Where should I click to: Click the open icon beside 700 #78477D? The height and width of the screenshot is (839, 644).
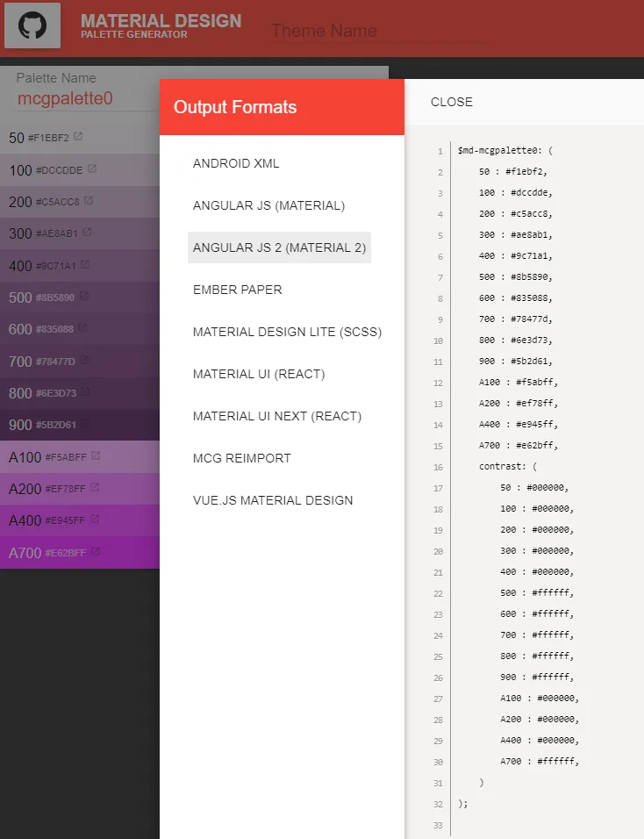coord(84,360)
